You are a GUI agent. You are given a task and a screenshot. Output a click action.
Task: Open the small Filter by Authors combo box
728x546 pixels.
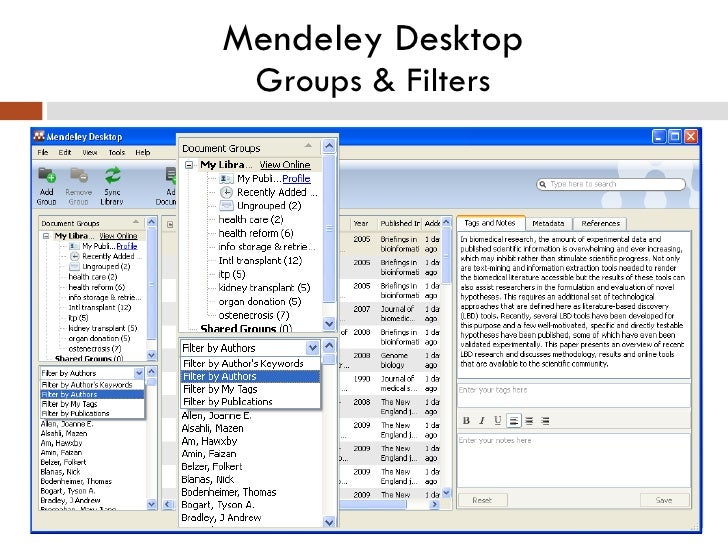pos(92,373)
